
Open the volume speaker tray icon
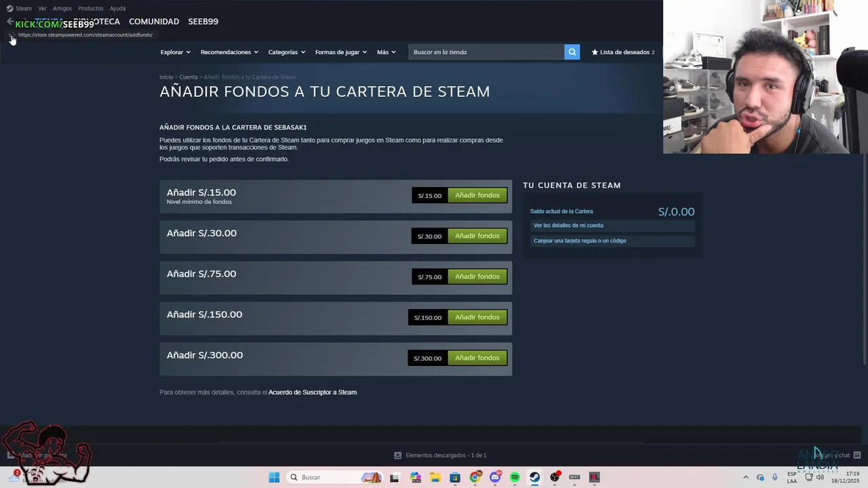pyautogui.click(x=820, y=477)
